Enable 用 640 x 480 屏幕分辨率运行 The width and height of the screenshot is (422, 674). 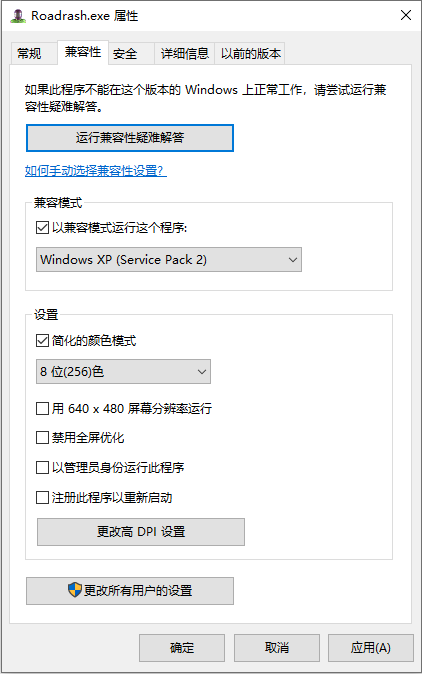coord(42,408)
